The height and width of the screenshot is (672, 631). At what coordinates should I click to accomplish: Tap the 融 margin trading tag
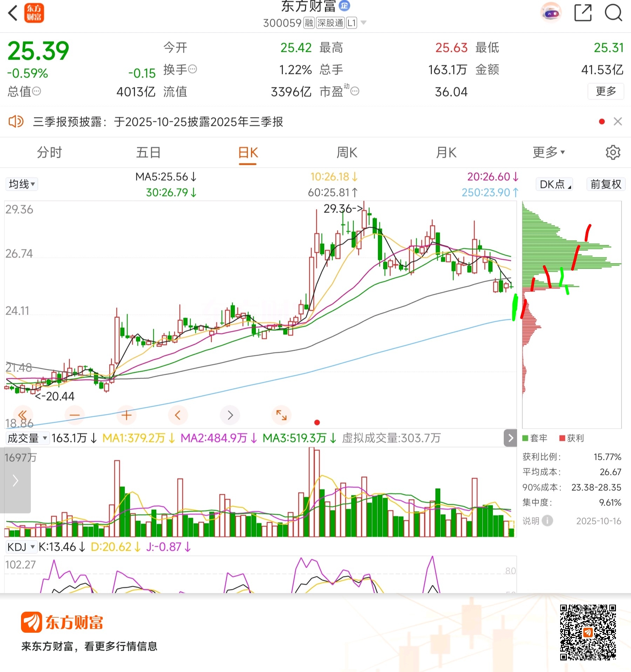coord(309,23)
